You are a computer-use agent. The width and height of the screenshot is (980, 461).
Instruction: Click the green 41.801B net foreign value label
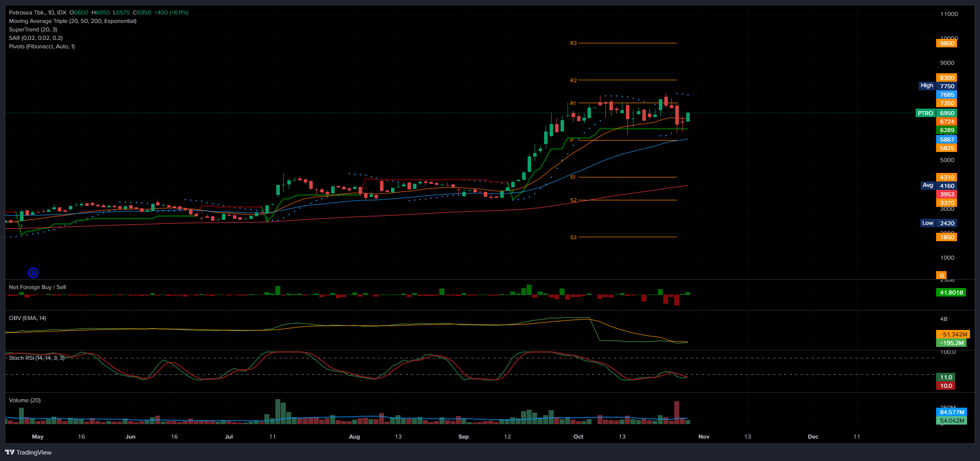951,293
